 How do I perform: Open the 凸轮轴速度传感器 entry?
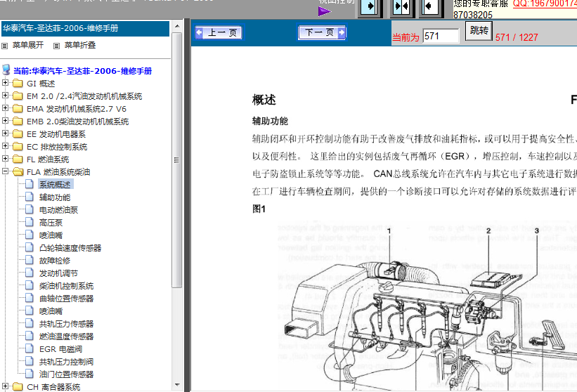click(70, 248)
